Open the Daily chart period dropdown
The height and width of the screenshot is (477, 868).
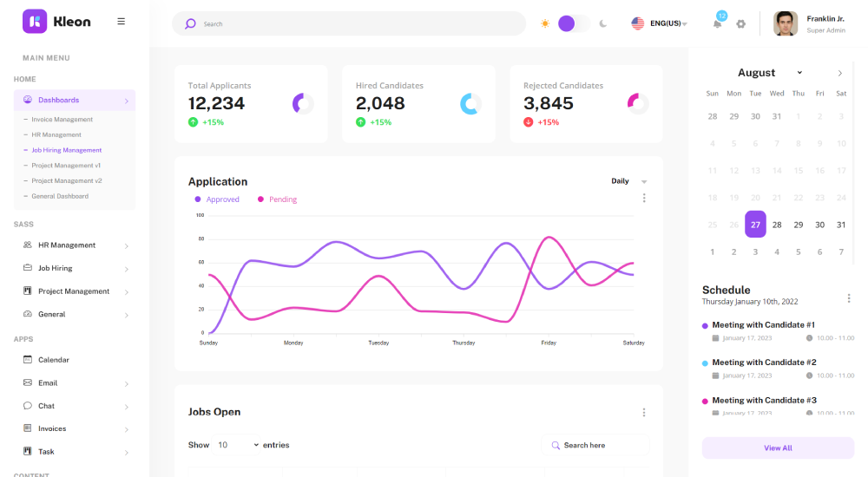coord(629,181)
